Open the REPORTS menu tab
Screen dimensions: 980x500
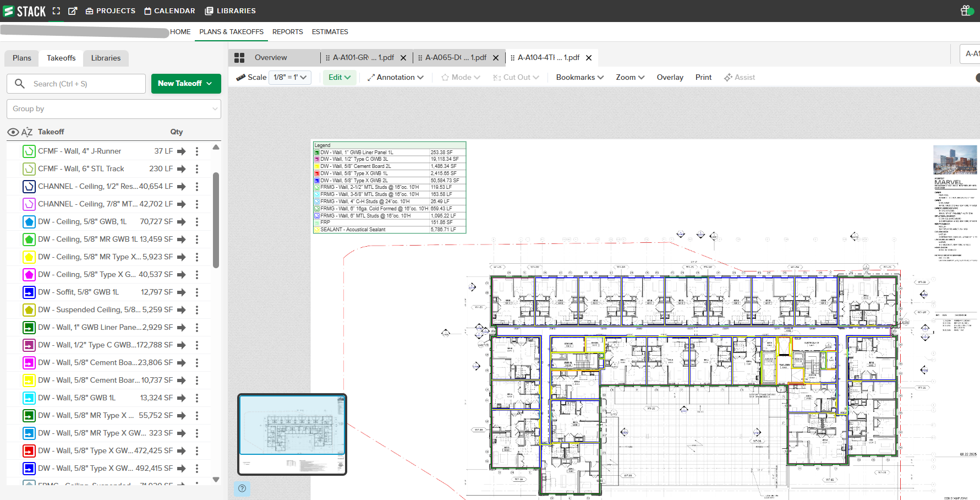coord(287,32)
